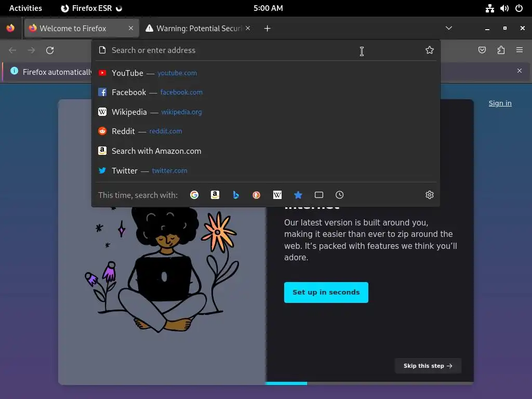
Task: Open the system network status icon
Action: click(x=489, y=8)
